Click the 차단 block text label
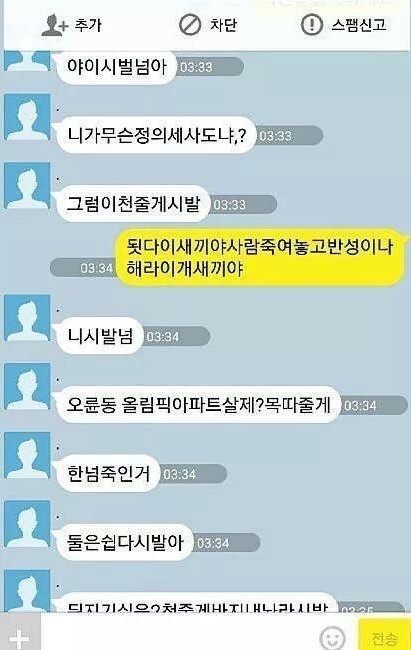Image resolution: width=411 pixels, height=650 pixels. pyautogui.click(x=223, y=25)
